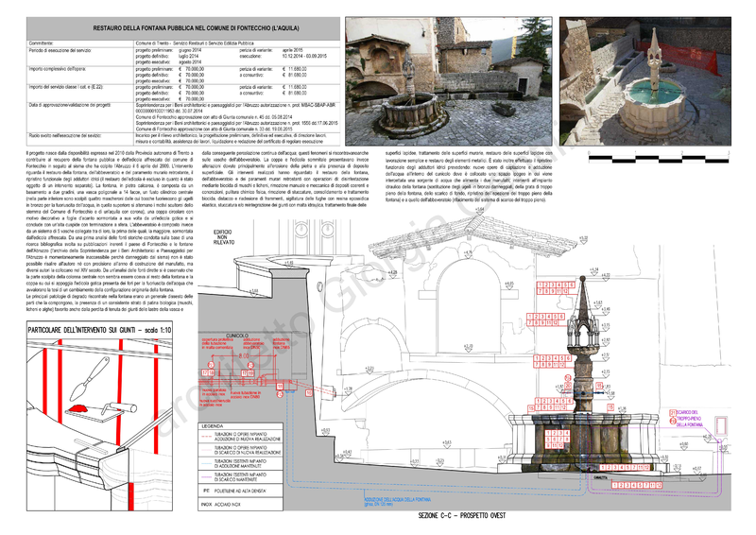Click the trowel illustration in the joint detail
This screenshot has height=535, width=756.
pos(90,379)
